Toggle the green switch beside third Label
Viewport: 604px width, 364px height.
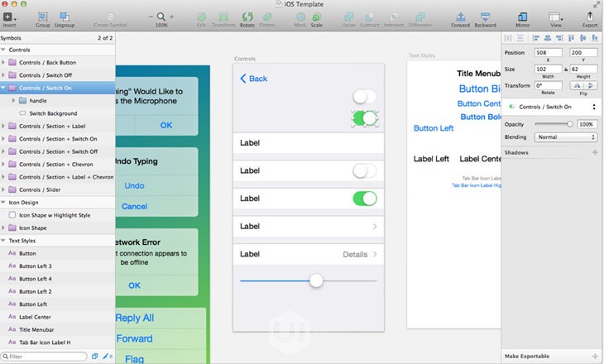[x=364, y=199]
